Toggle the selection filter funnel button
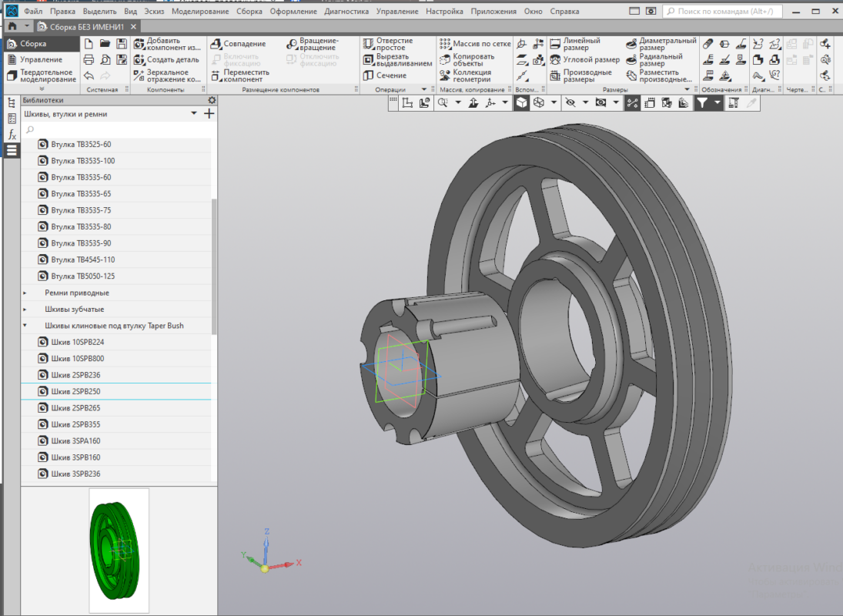843x616 pixels. (702, 102)
